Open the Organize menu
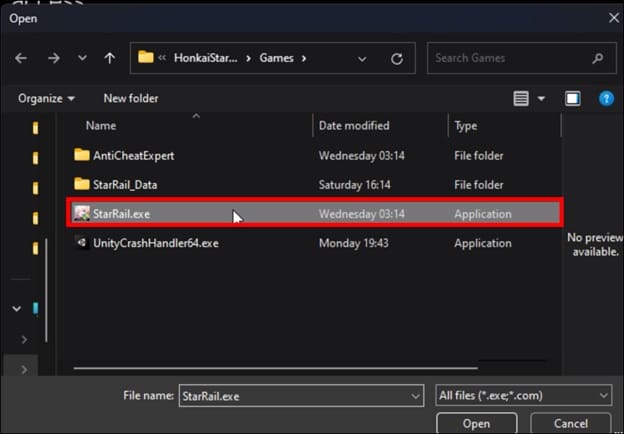The image size is (624, 434). [x=46, y=98]
